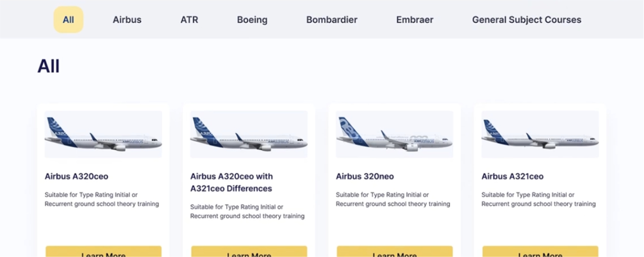Image resolution: width=644 pixels, height=257 pixels.
Task: Click Learn More under Airbus A320ceo
Action: click(x=104, y=252)
